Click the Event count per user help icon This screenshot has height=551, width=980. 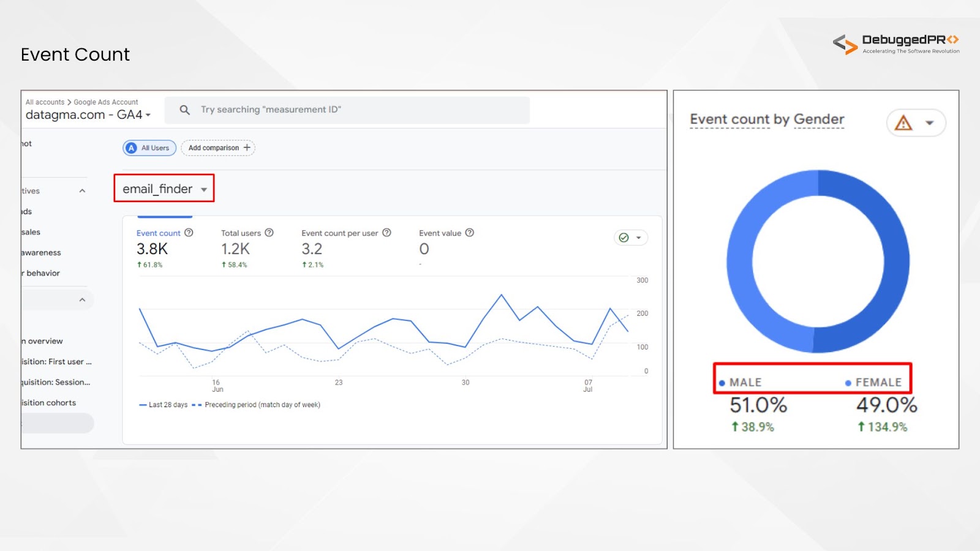(x=386, y=233)
